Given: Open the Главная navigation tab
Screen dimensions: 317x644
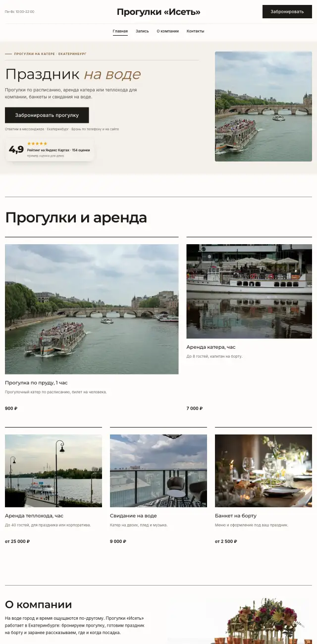Looking at the screenshot, I should (120, 31).
